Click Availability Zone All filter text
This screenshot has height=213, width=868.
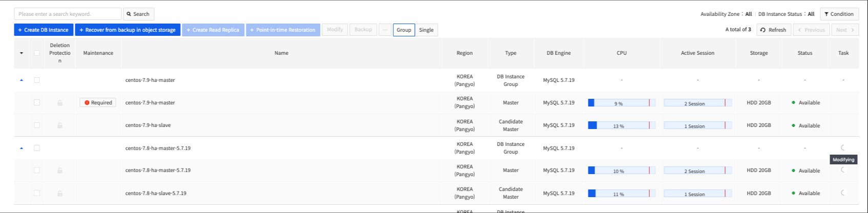point(726,14)
